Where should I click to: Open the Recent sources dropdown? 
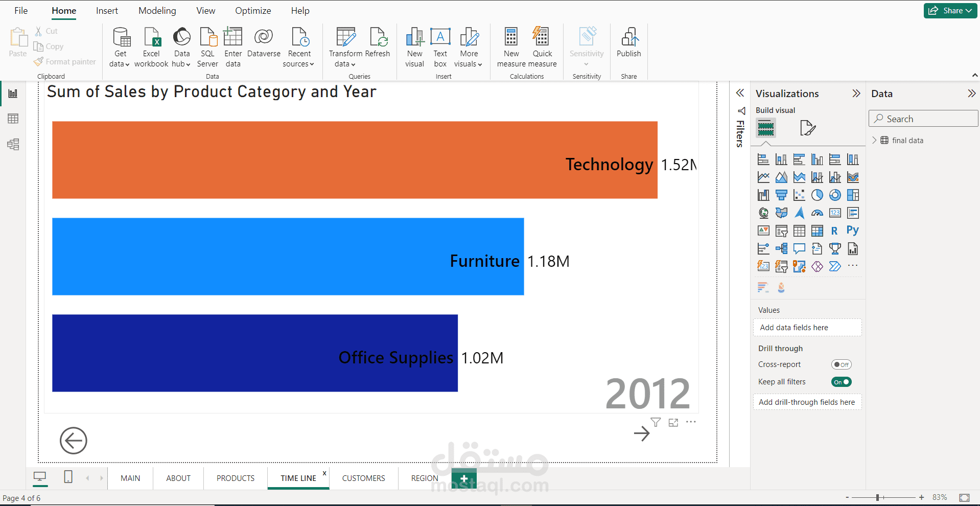click(299, 47)
